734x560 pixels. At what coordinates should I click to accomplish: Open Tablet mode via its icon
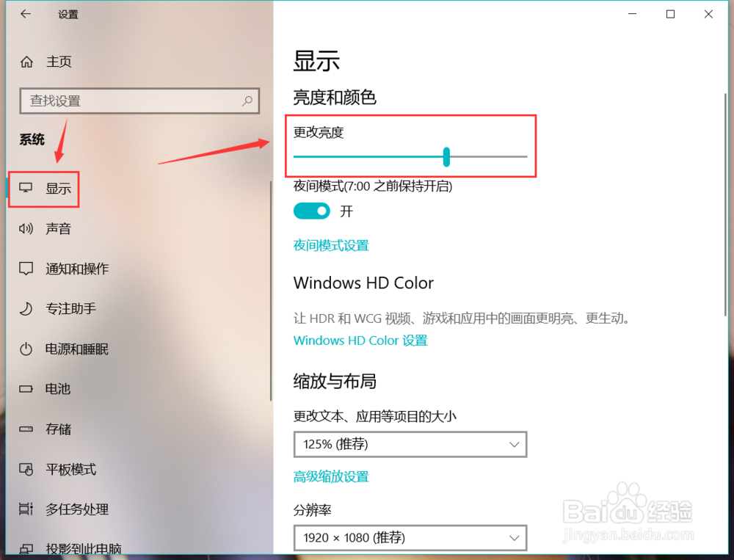pos(26,469)
